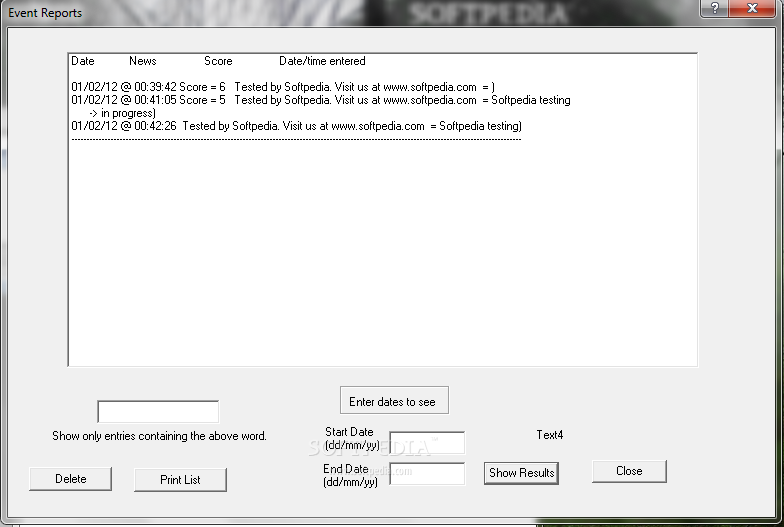This screenshot has height=527, width=784.
Task: Open the help question mark button
Action: click(714, 8)
